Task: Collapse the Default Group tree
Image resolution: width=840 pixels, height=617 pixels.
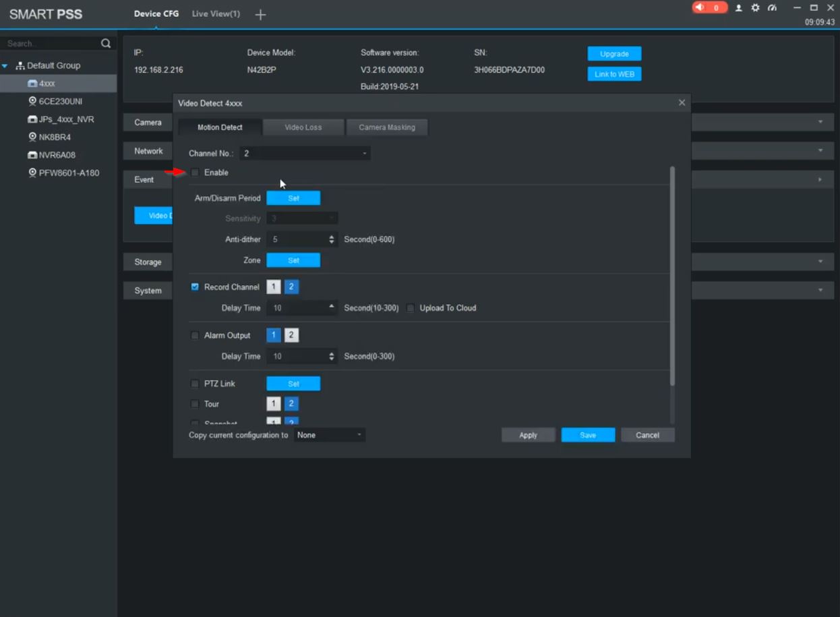Action: (x=5, y=66)
